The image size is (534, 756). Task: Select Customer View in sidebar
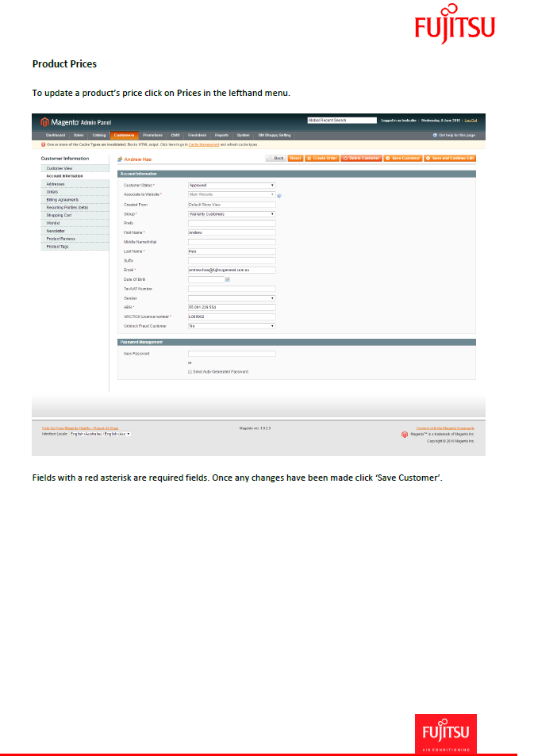point(75,168)
